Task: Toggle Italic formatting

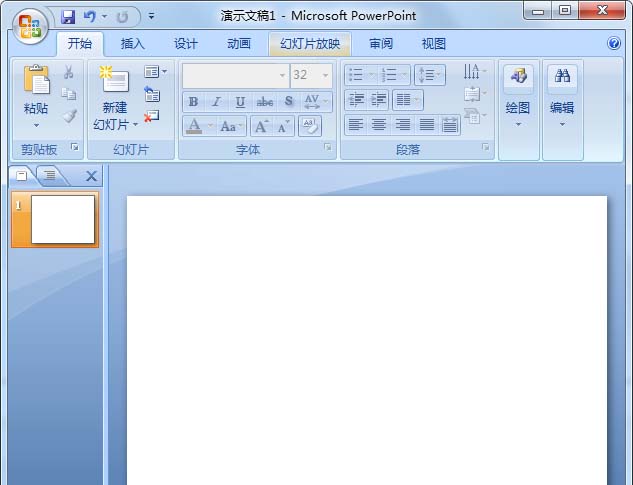Action: (x=217, y=102)
